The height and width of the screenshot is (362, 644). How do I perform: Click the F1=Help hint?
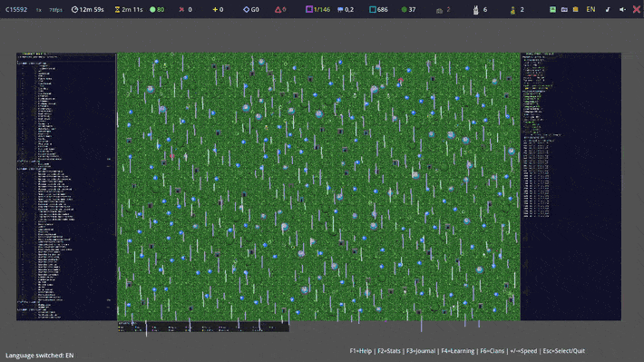coord(361,351)
